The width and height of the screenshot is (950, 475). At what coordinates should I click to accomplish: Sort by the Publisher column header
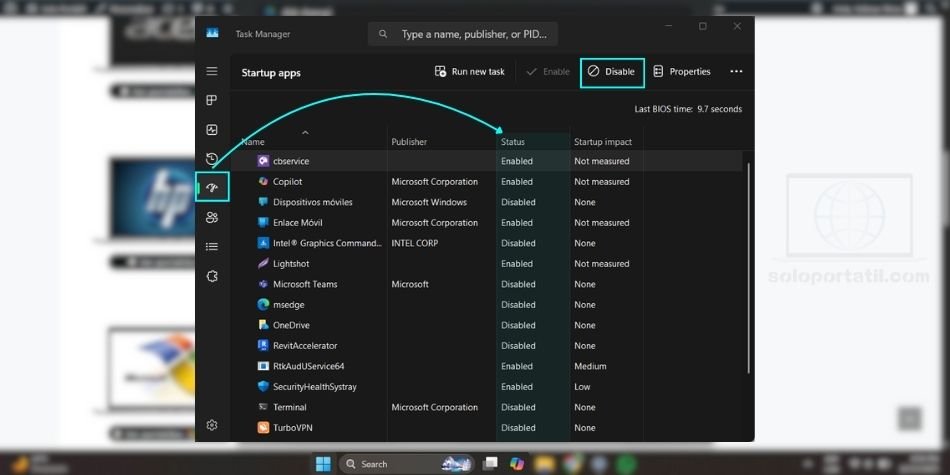click(409, 142)
